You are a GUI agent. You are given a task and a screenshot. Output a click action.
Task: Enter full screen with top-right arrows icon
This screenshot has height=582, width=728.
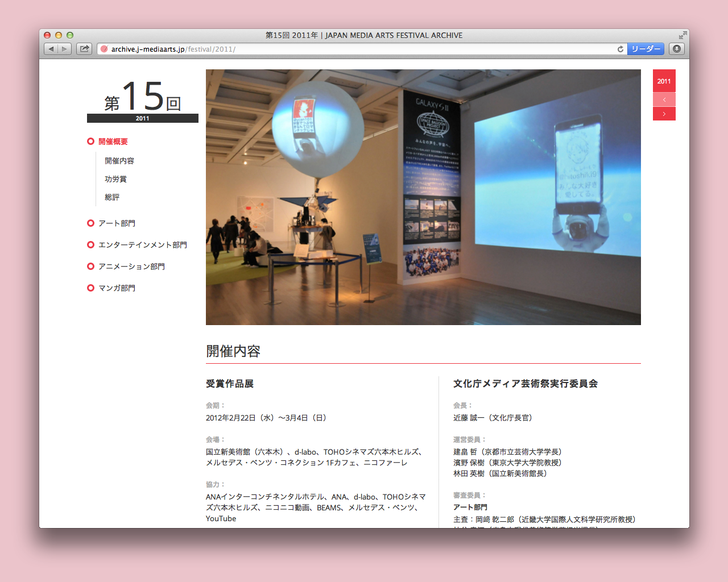tap(682, 35)
